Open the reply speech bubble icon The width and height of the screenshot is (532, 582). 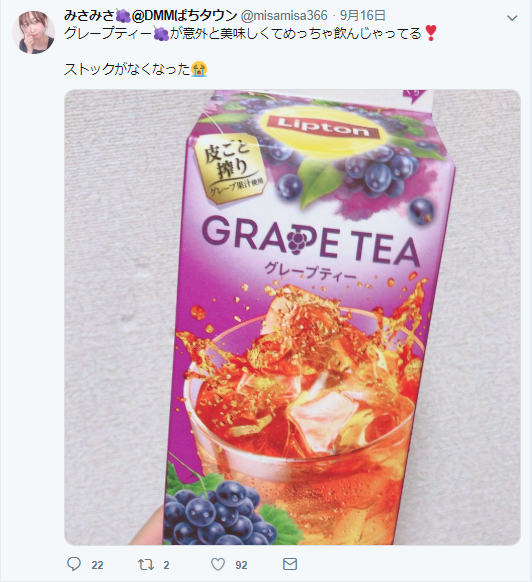point(74,564)
